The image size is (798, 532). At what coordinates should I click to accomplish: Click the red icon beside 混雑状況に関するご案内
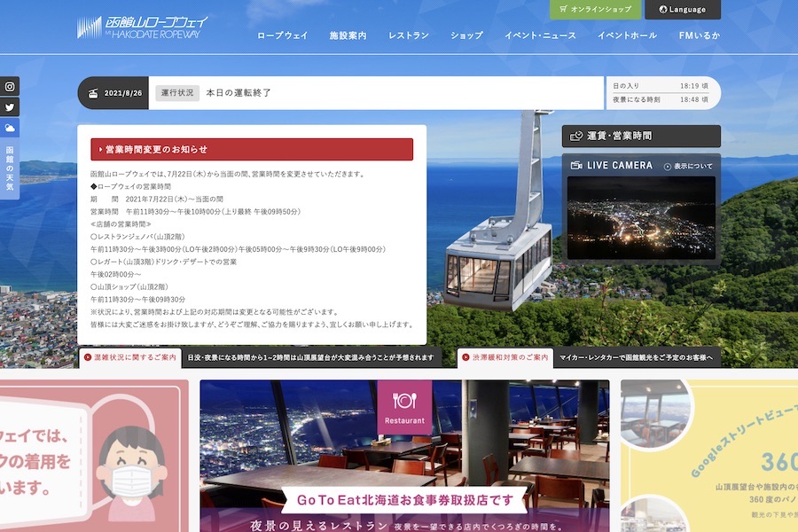coord(87,357)
